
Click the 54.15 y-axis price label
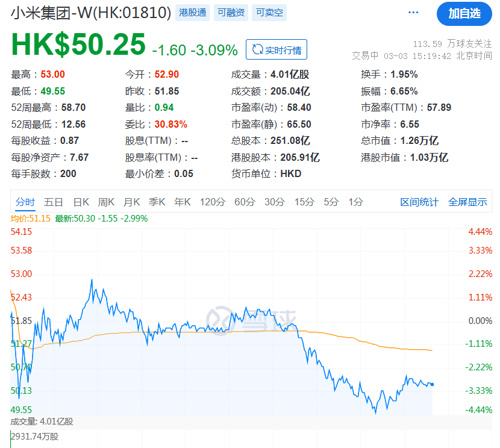click(21, 232)
